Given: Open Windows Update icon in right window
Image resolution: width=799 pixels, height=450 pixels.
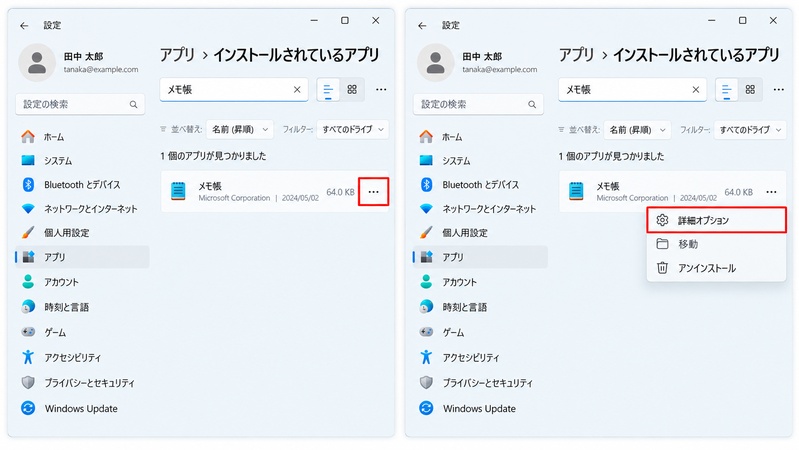Looking at the screenshot, I should 426,408.
